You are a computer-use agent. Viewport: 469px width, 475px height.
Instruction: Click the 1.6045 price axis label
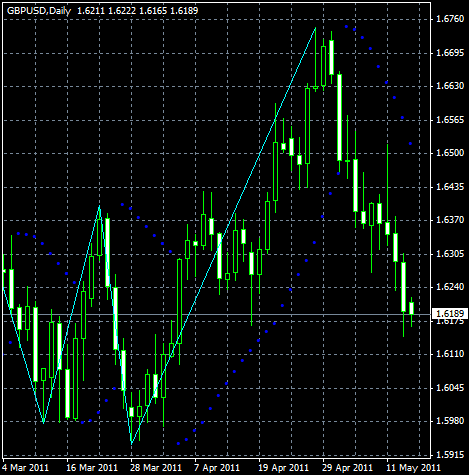point(450,388)
